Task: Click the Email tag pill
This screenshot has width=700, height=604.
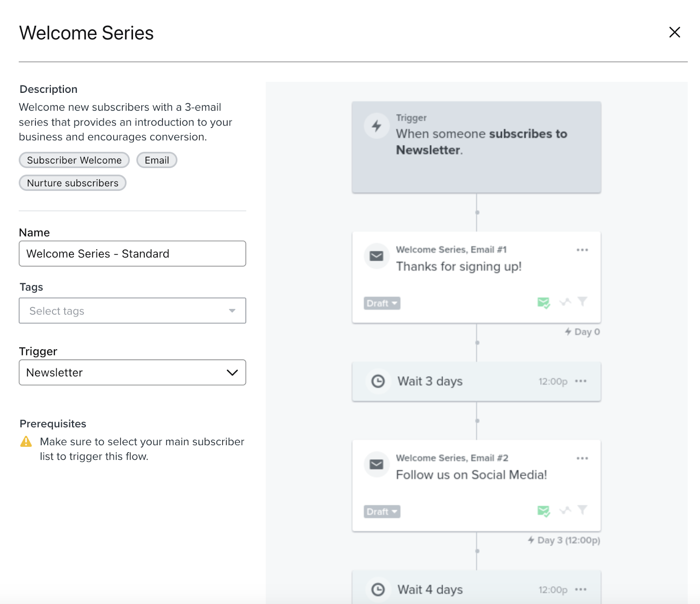Action: coord(157,160)
